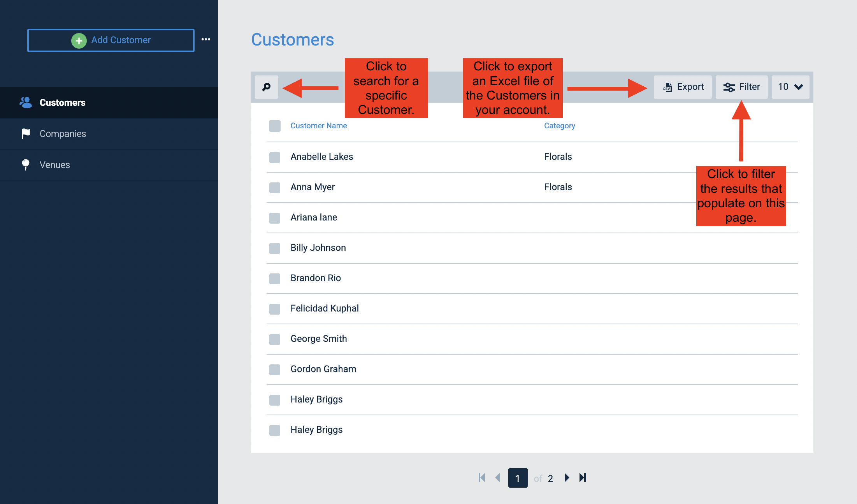Open the Anna Myer customer
This screenshot has height=504, width=857.
313,187
